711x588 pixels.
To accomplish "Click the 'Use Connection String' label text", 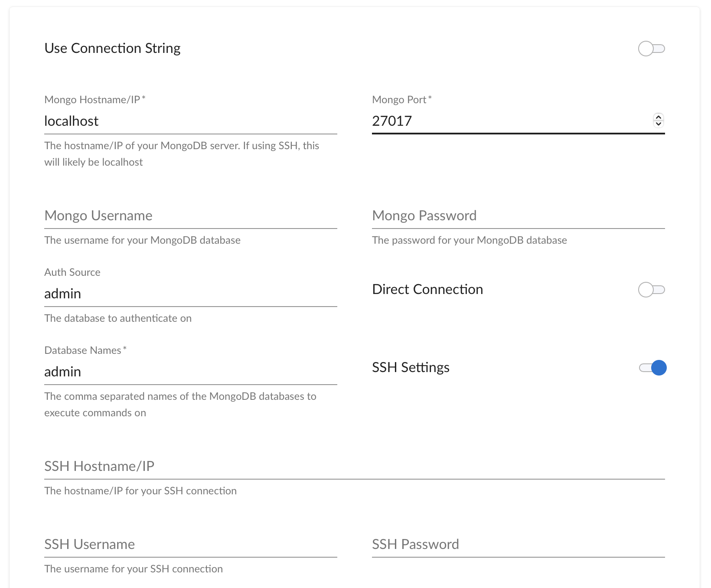I will tap(112, 48).
